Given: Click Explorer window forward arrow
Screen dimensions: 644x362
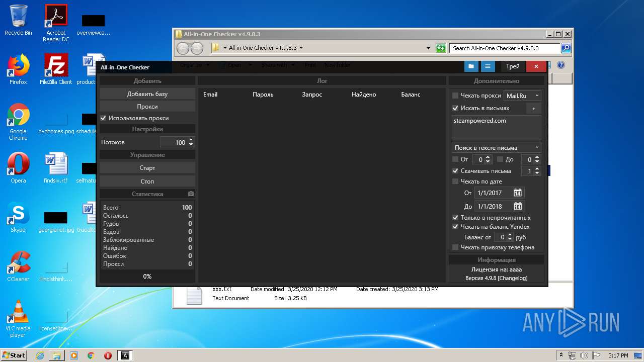Looking at the screenshot, I should (197, 48).
